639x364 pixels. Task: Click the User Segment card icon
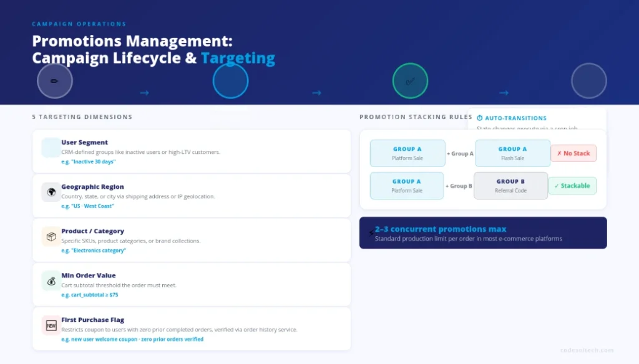coord(50,148)
